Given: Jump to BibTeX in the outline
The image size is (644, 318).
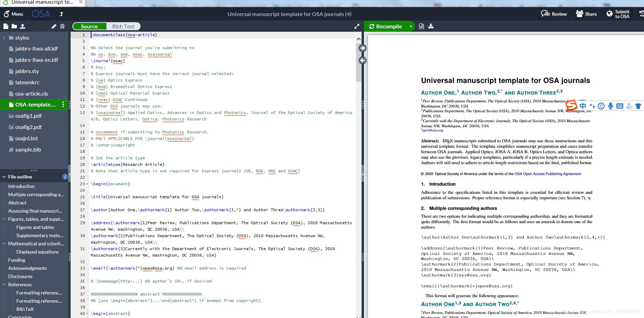Looking at the screenshot, I should (x=25, y=309).
